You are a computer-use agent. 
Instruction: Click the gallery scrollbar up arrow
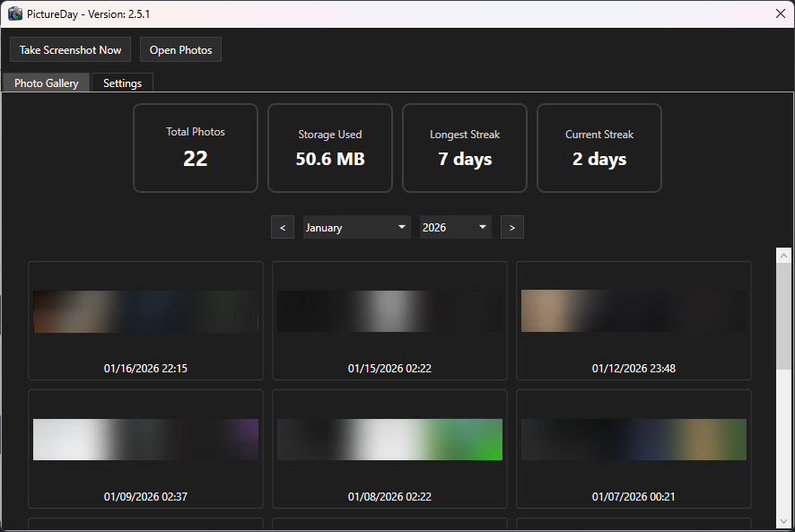[x=784, y=256]
